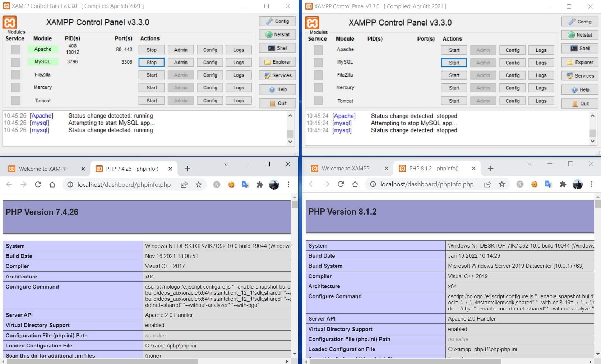This screenshot has height=364, width=601.
Task: Toggle FileZilla service checkbox in left panel
Action: pyautogui.click(x=16, y=75)
